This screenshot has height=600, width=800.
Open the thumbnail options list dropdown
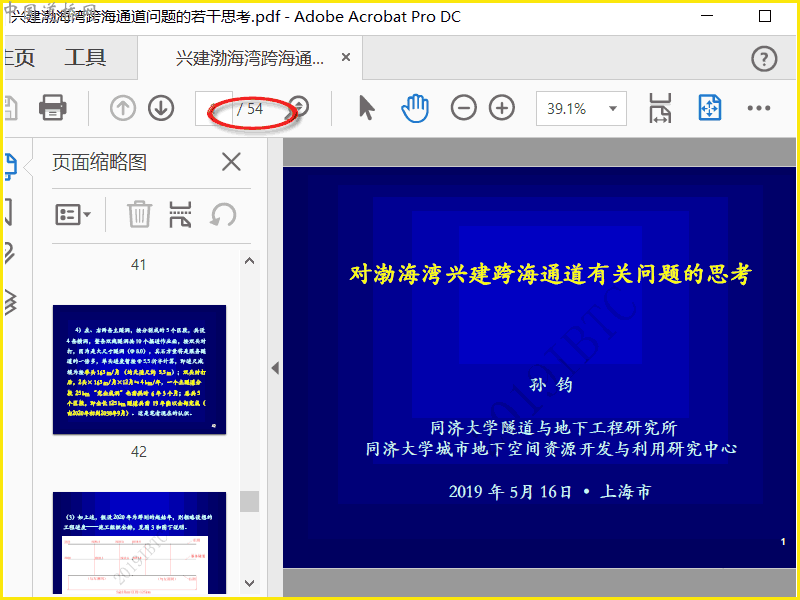pyautogui.click(x=72, y=215)
